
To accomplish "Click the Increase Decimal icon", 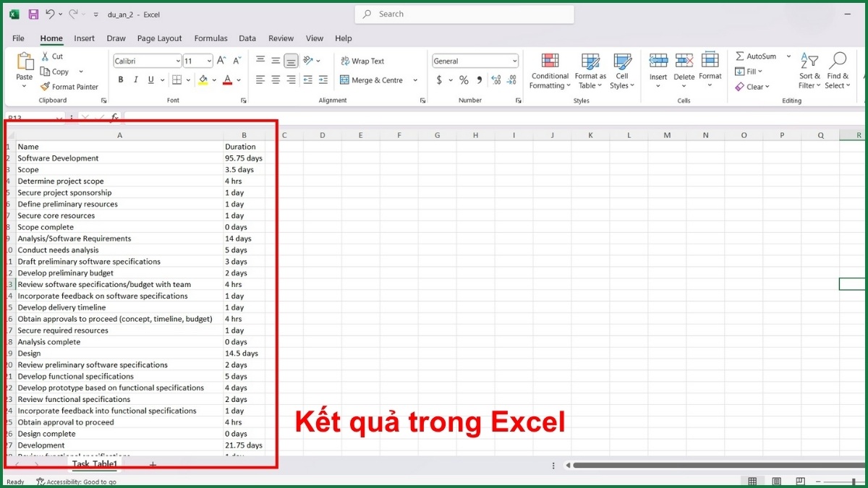I will [495, 80].
